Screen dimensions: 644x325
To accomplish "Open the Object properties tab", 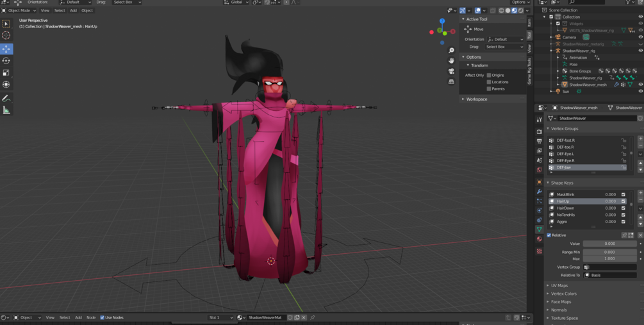I will point(540,181).
